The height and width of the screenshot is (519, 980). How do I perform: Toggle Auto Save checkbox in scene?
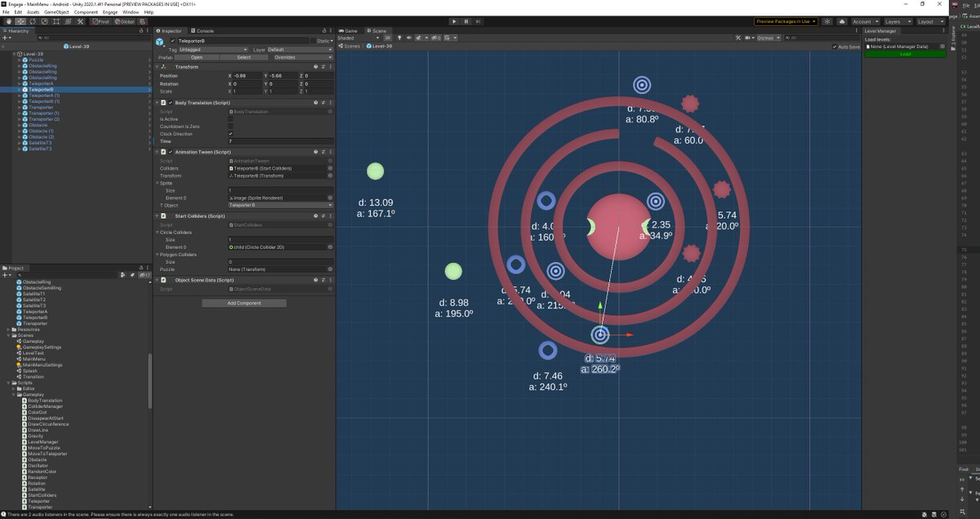[835, 47]
